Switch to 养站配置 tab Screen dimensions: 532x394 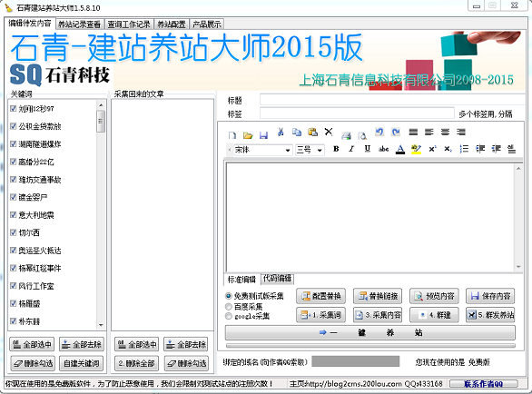click(172, 25)
